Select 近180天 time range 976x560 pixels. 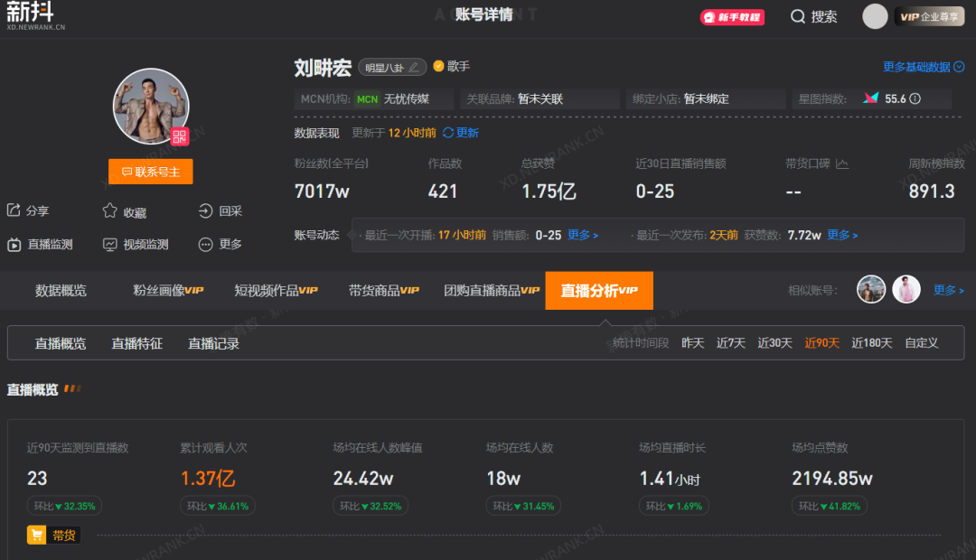coord(872,343)
